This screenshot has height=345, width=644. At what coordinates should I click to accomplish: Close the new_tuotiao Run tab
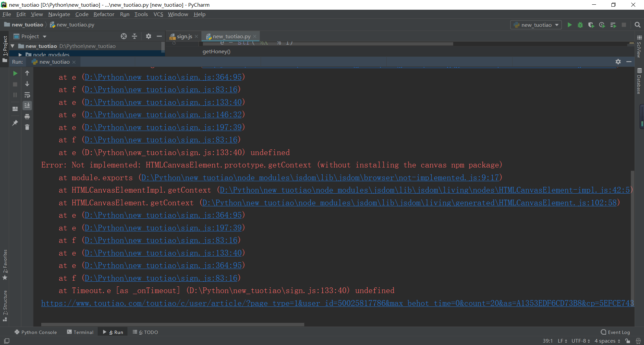[74, 62]
